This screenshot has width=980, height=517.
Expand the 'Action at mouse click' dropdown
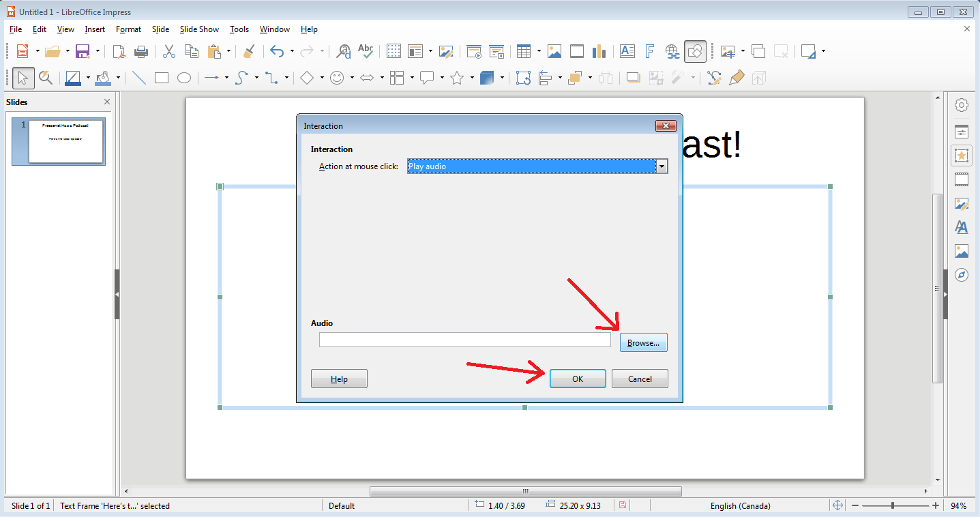click(661, 166)
